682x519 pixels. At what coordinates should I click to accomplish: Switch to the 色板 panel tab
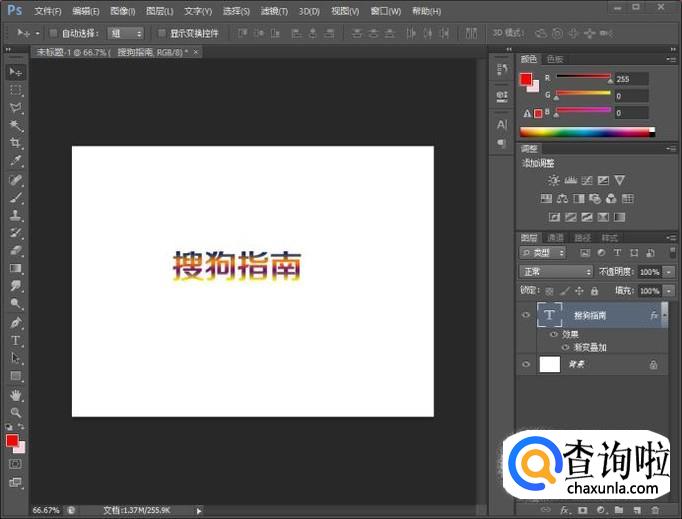coord(554,59)
